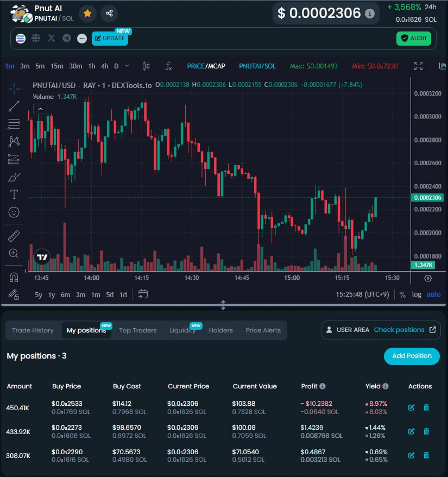Set date range to 1d
Viewport: 448px width, 477px height.
[123, 295]
